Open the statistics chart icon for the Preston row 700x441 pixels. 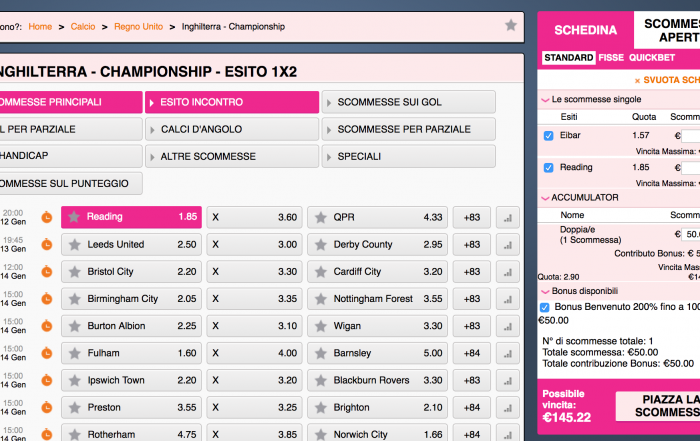point(508,408)
